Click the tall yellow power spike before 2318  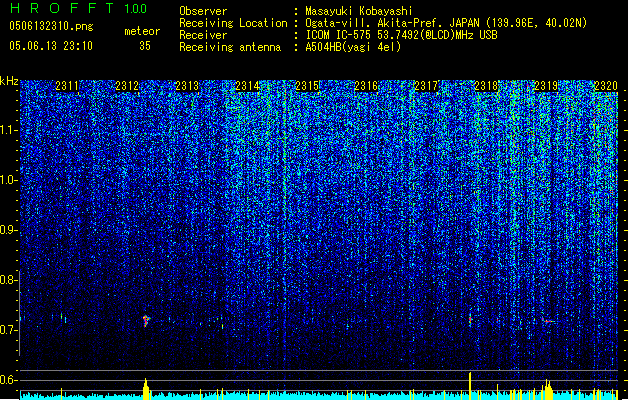tap(470, 386)
